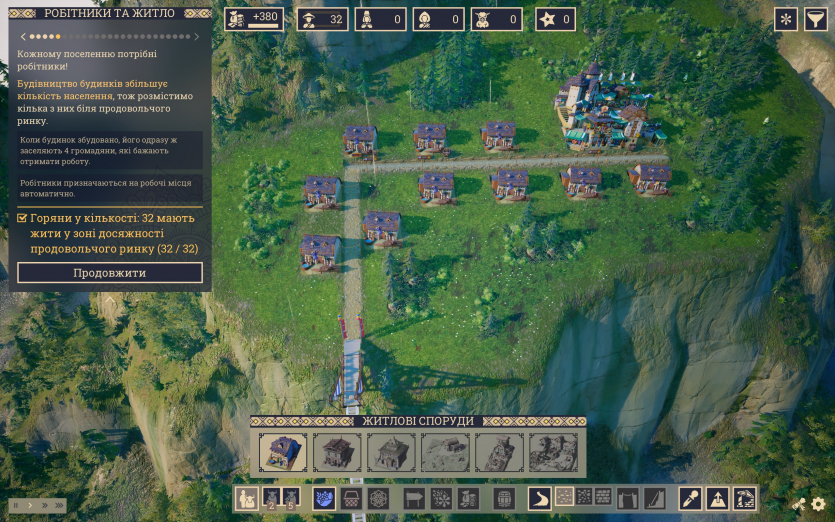
Task: Pause the game speed
Action: pos(15,505)
